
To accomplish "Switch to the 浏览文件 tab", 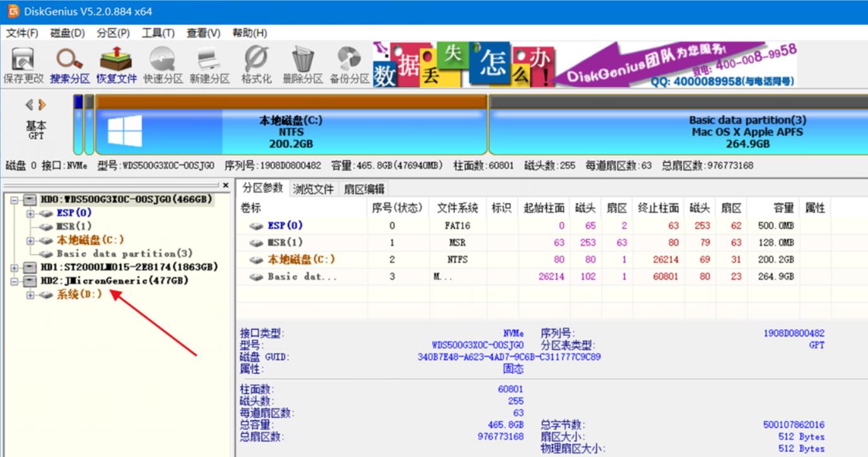I will click(314, 188).
